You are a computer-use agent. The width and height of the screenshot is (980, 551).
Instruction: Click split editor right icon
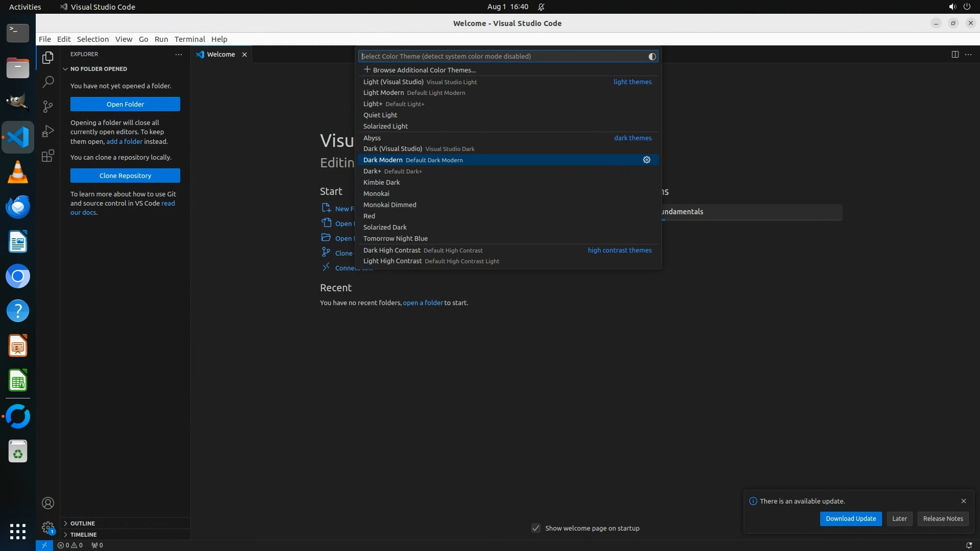(955, 55)
